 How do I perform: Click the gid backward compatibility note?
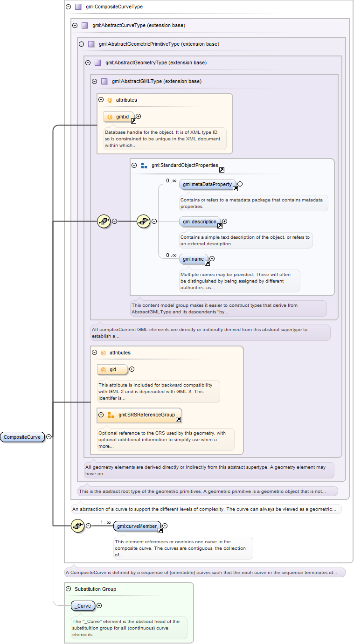point(158,391)
